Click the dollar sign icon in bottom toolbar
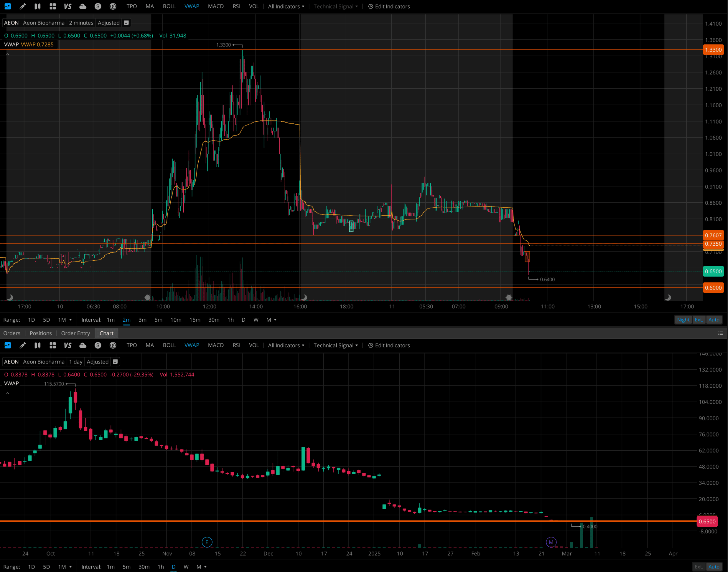 tap(98, 345)
